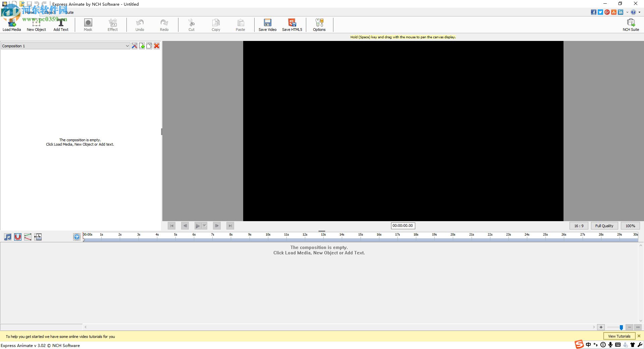This screenshot has width=644, height=349.
Task: Expand the social sharing chevron
Action: 627,12
